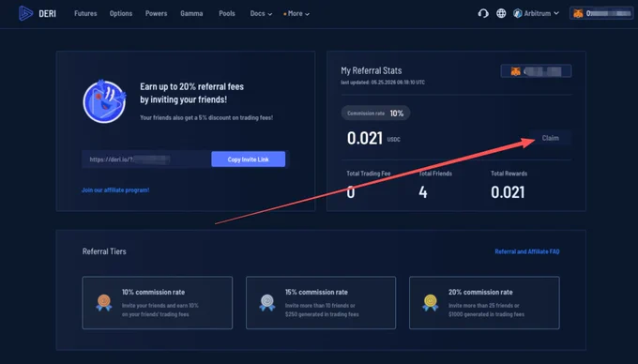Click the bronze medal tier icon
This screenshot has height=364, width=638.
[104, 303]
